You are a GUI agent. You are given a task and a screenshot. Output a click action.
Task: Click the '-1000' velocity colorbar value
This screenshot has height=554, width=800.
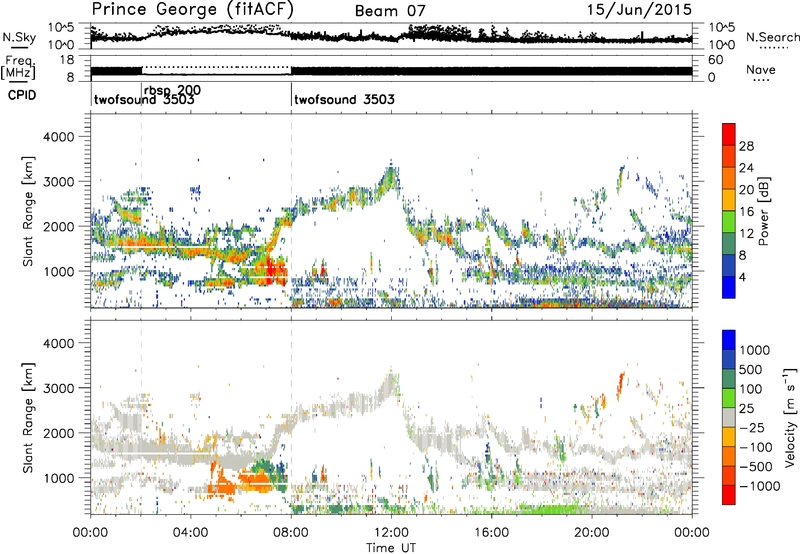click(760, 486)
